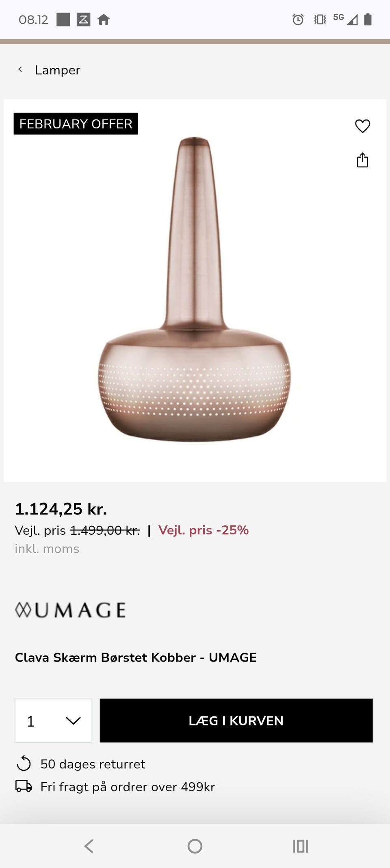
Task: Tap the delivery truck icon for free shipping
Action: pyautogui.click(x=24, y=786)
